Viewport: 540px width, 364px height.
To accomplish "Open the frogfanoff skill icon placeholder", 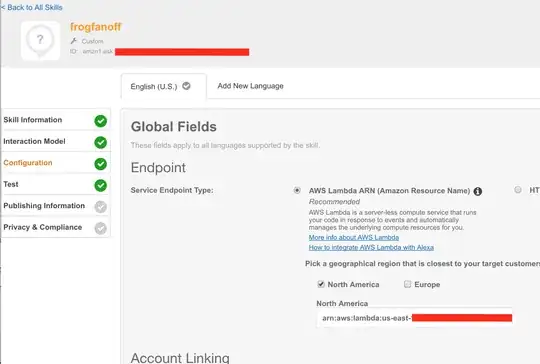I will (40, 41).
